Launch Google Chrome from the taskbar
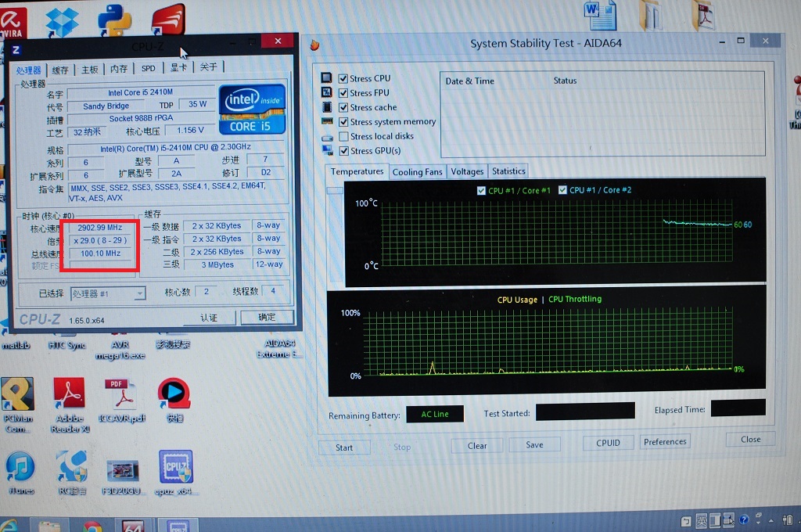801x532 pixels. coord(92,527)
